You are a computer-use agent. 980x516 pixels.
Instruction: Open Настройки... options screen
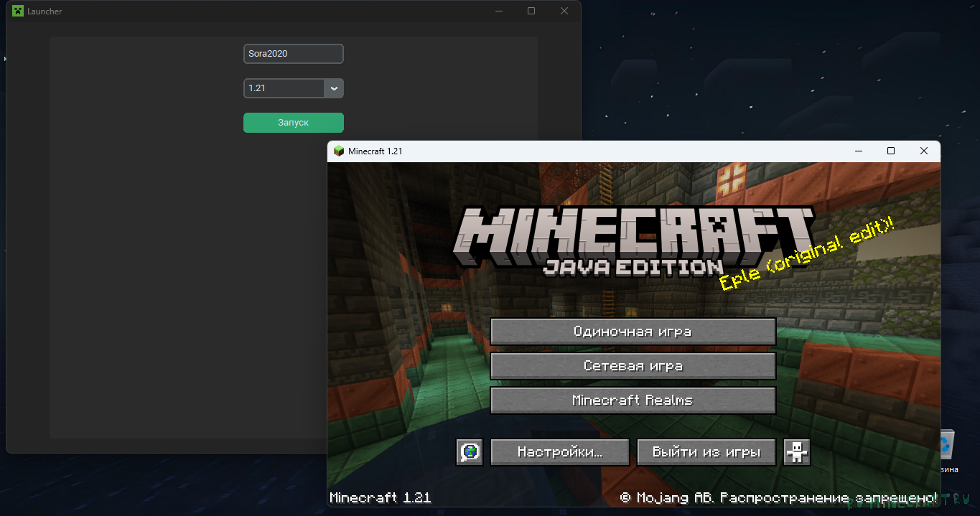point(559,452)
